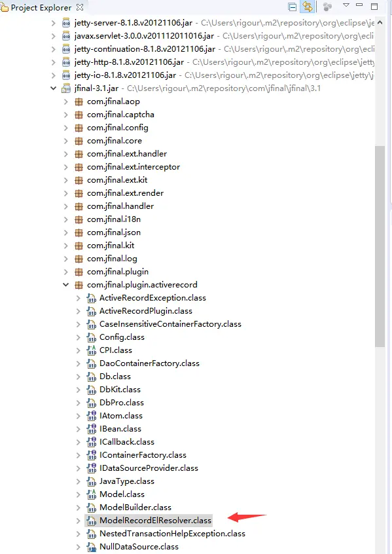Select com.jfinal.log package
The image size is (392, 554).
point(112,259)
